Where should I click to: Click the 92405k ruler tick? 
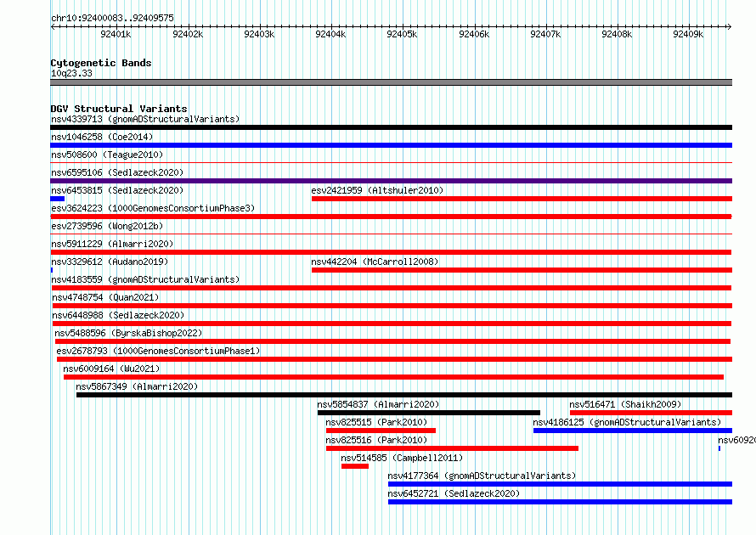click(x=403, y=27)
